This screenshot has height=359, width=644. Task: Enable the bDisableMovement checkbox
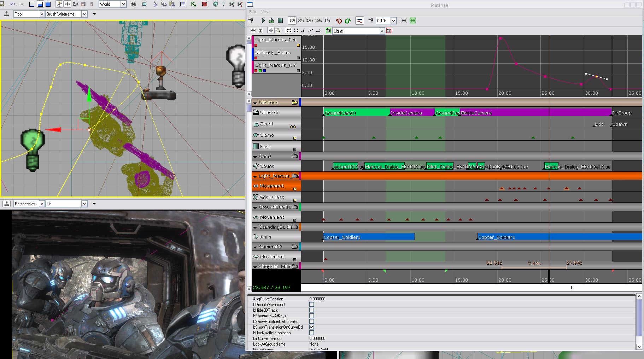(x=312, y=305)
